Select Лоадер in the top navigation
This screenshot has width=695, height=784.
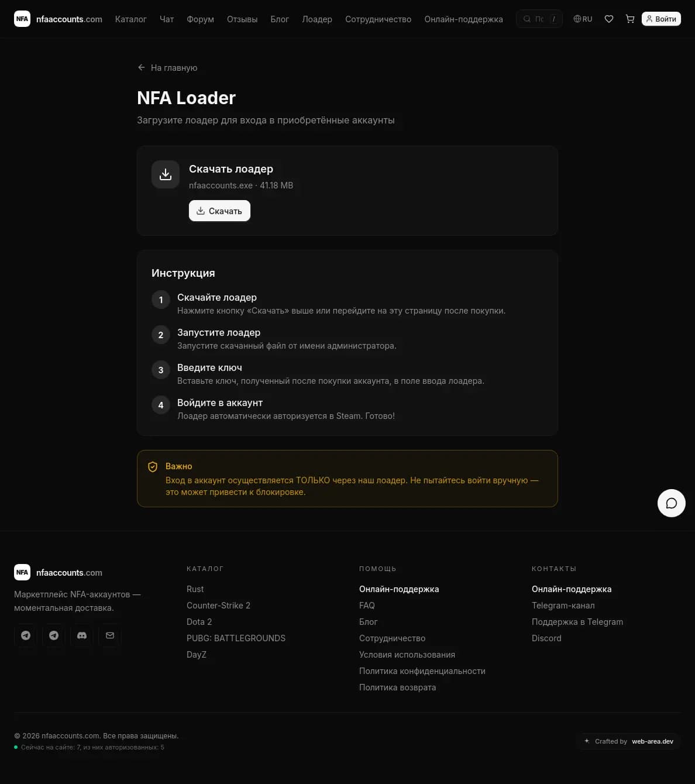[317, 19]
